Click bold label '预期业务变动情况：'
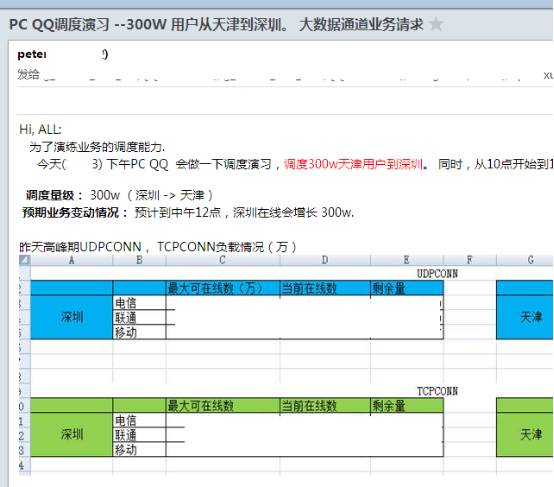This screenshot has width=554, height=487. point(75,212)
